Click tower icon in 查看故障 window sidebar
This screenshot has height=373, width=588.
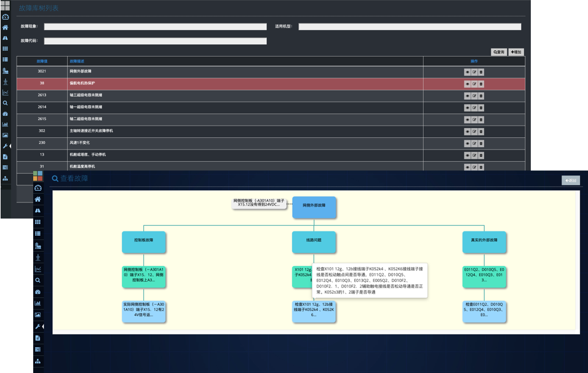(x=38, y=257)
